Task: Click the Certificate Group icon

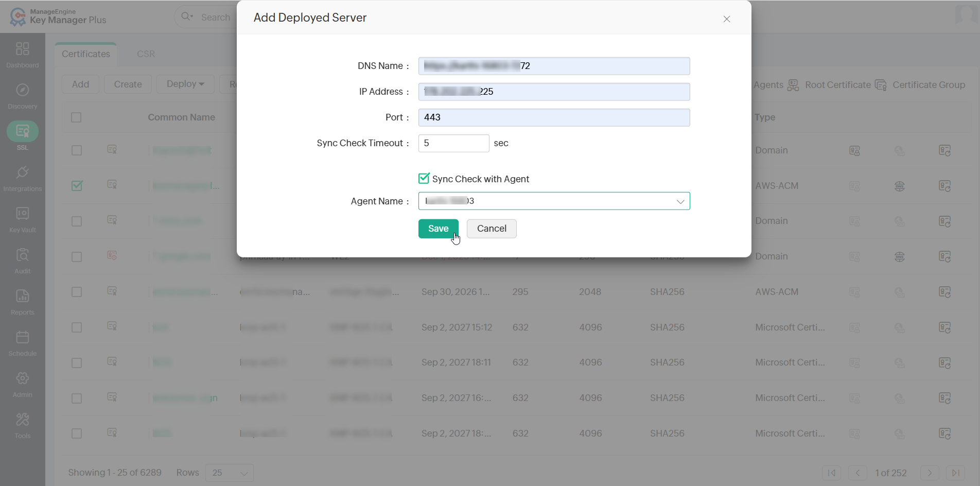Action: point(881,85)
